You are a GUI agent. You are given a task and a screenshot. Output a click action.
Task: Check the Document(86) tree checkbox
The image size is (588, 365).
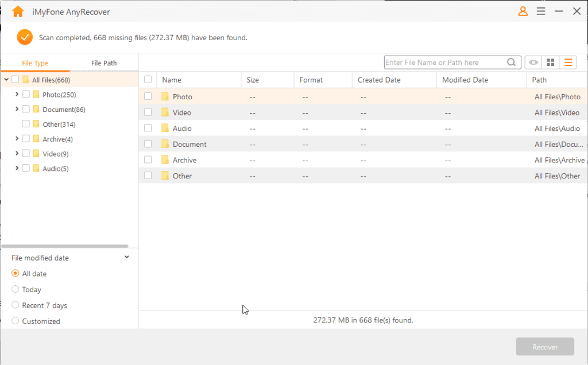[26, 109]
